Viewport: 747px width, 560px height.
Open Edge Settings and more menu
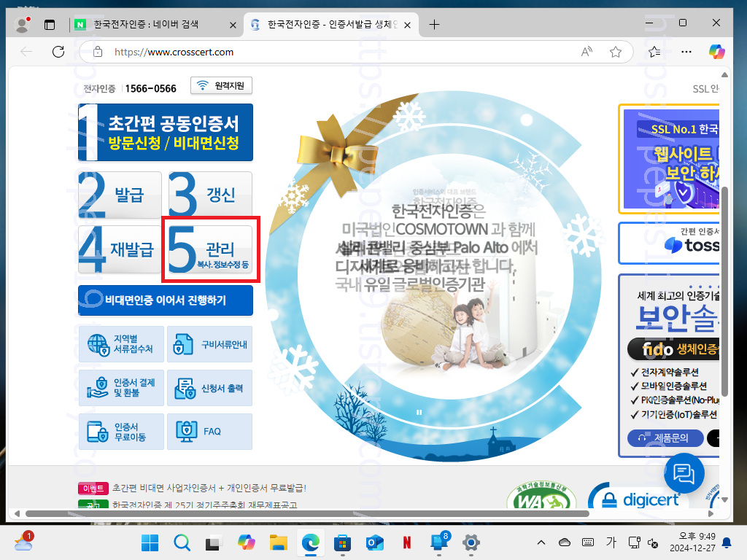coord(686,52)
